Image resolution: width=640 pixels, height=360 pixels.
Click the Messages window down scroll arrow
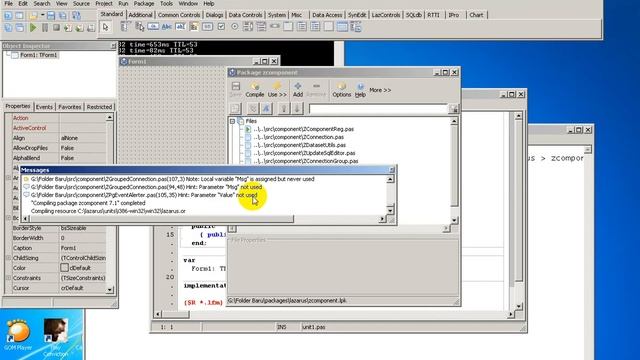390,211
